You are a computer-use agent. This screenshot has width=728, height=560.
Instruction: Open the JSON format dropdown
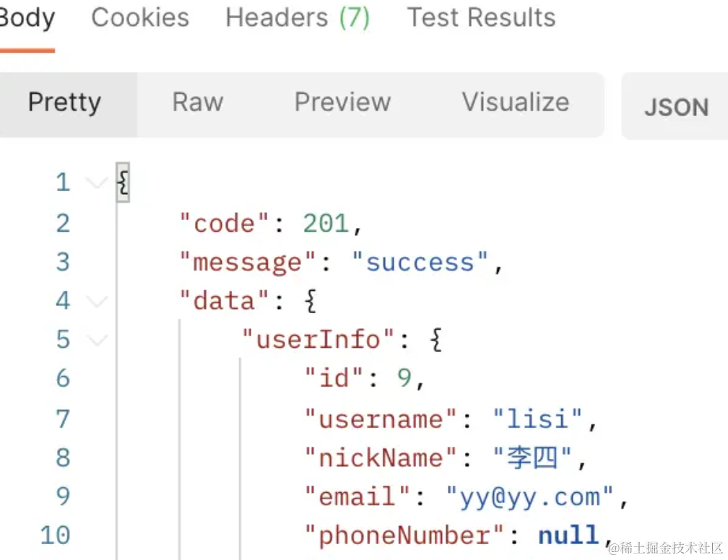pos(676,107)
